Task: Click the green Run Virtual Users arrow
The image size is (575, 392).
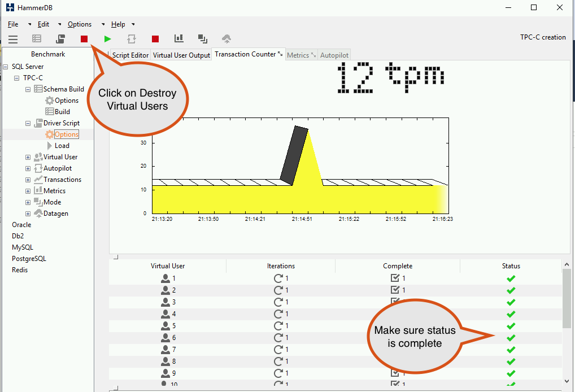Action: point(107,39)
